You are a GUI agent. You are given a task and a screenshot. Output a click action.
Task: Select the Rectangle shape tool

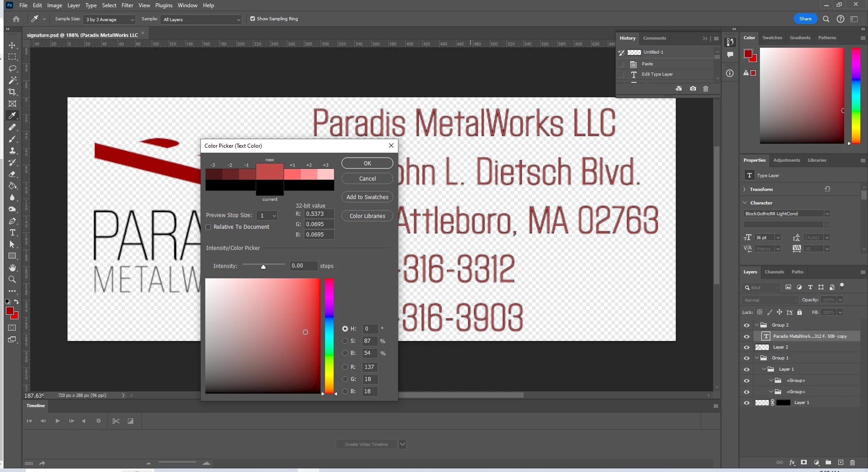[x=12, y=256]
